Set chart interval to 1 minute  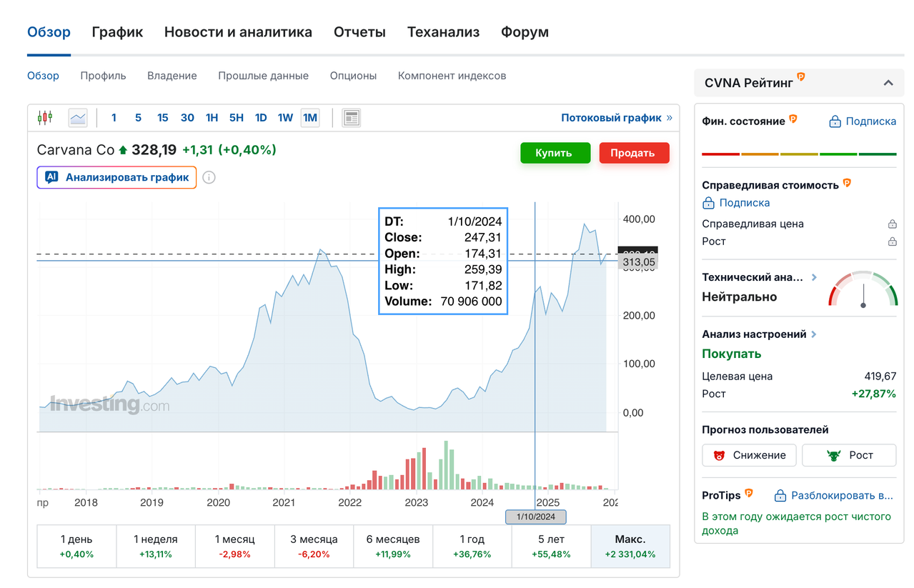114,118
